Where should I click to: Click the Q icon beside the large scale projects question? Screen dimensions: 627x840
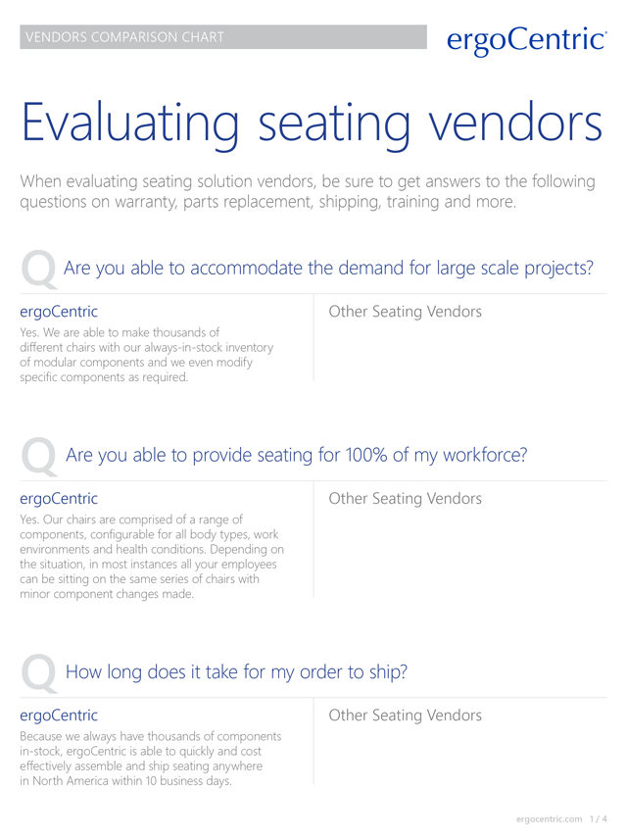39,269
